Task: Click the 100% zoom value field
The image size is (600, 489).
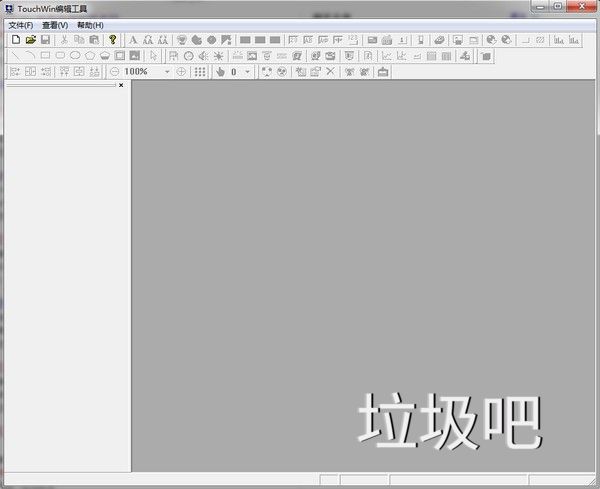Action: point(141,72)
